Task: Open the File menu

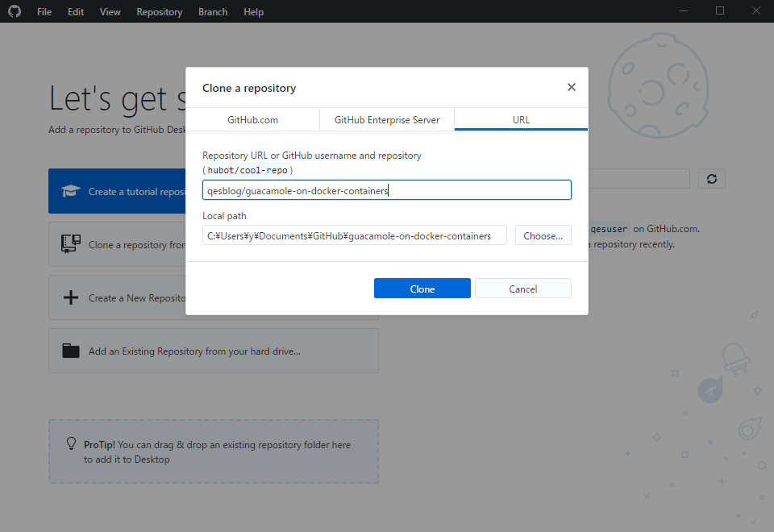Action: [44, 12]
